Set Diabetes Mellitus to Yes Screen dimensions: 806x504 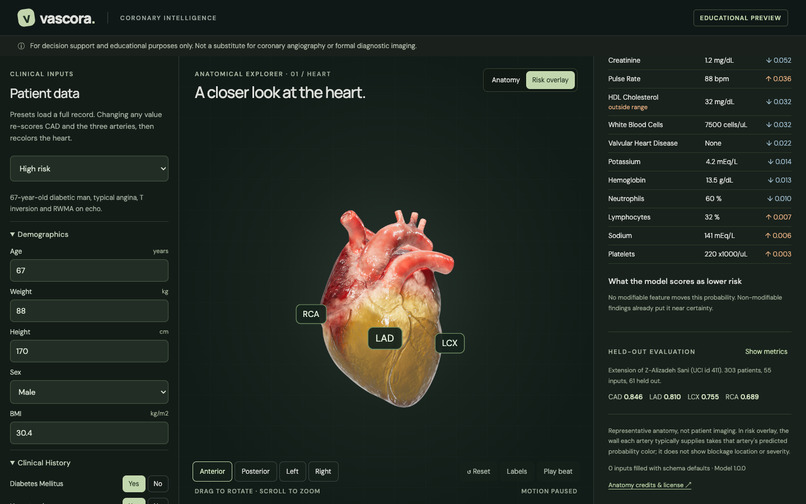coord(134,483)
